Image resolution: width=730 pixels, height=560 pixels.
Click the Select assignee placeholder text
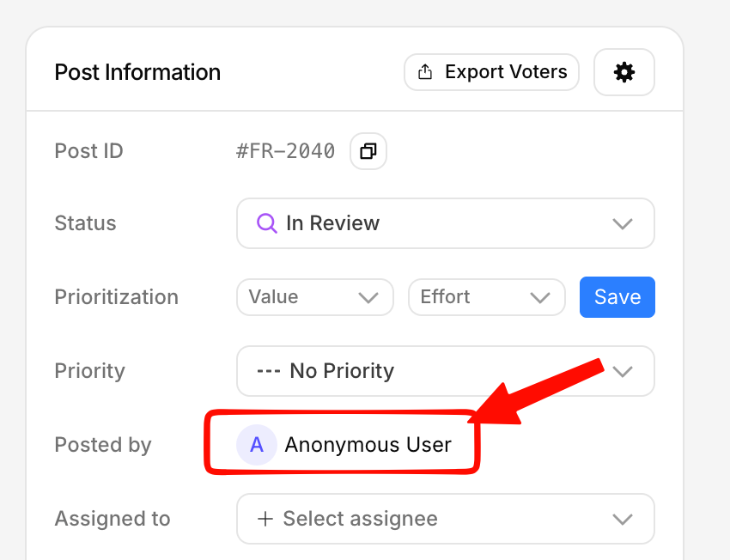[x=360, y=519]
